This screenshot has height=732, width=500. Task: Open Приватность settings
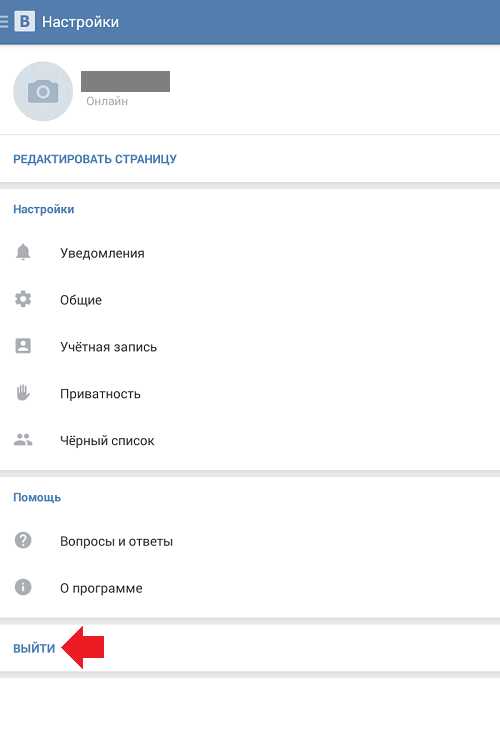tap(250, 394)
